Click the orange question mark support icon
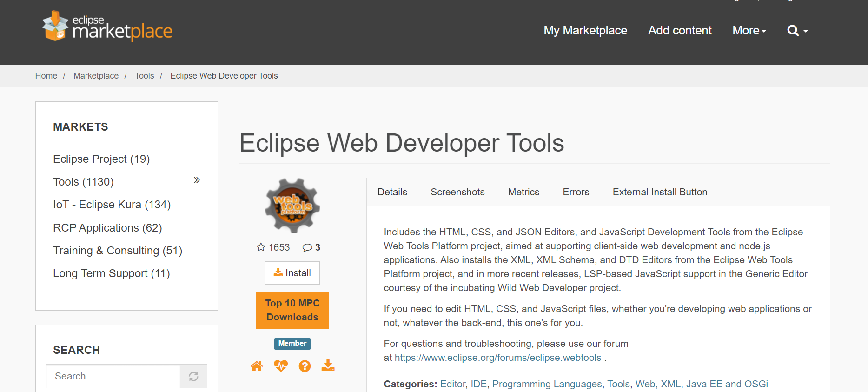Viewport: 868px width, 392px height. (x=305, y=366)
